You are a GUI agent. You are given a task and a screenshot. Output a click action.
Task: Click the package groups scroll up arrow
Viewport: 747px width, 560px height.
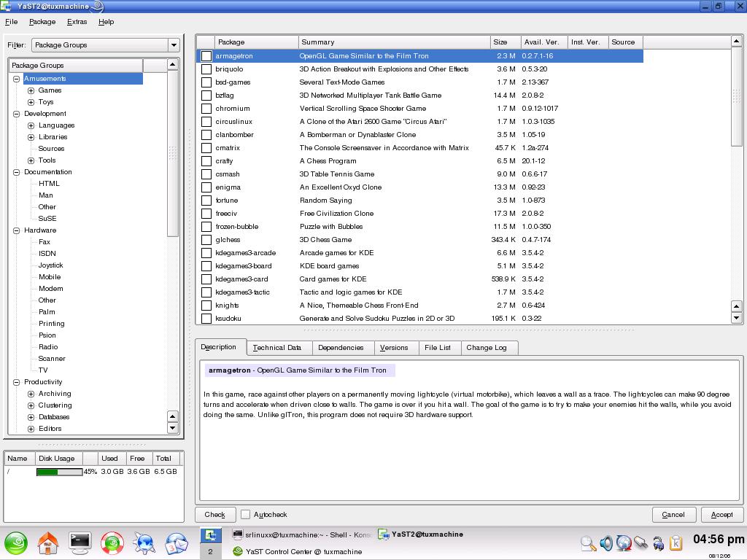172,64
